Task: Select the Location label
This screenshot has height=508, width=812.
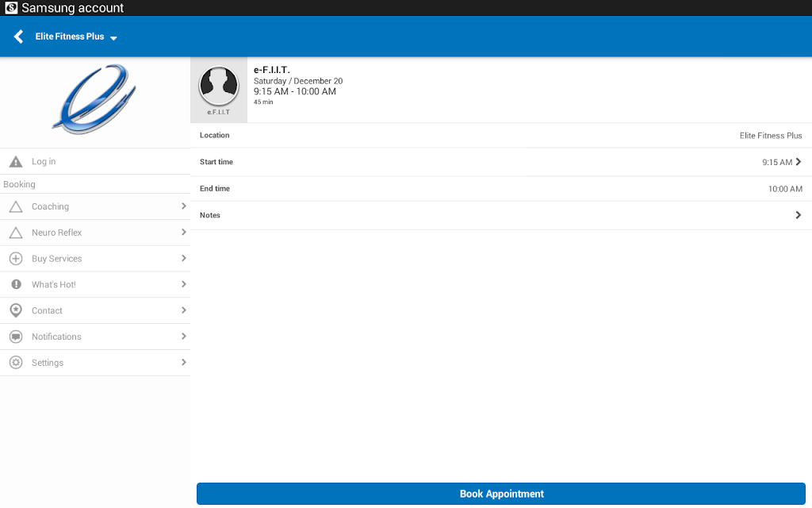Action: click(x=214, y=135)
